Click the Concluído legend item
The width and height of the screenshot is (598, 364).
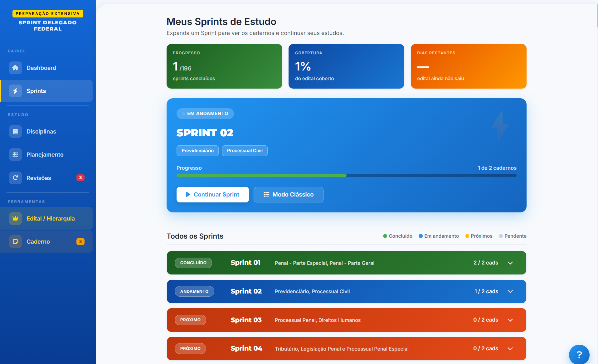[398, 236]
